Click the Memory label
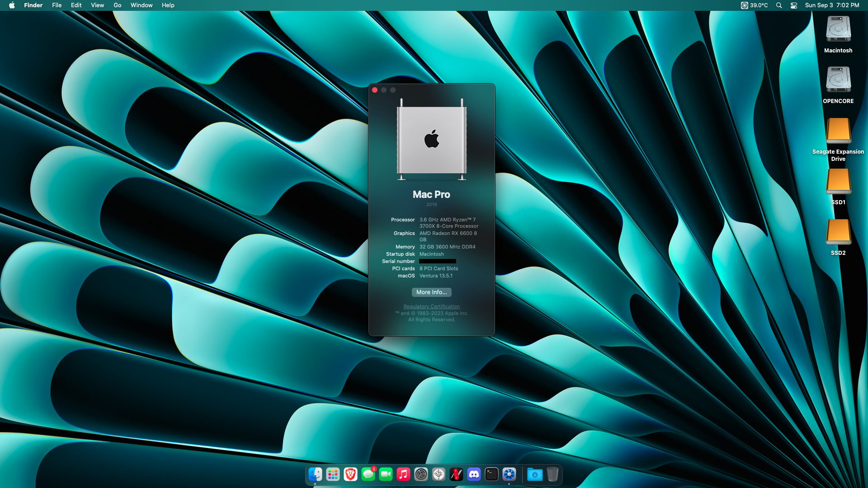868x488 pixels. [x=405, y=247]
